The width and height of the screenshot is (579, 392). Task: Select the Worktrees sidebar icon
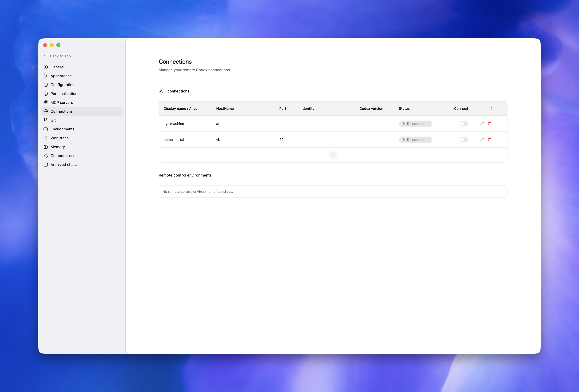46,138
